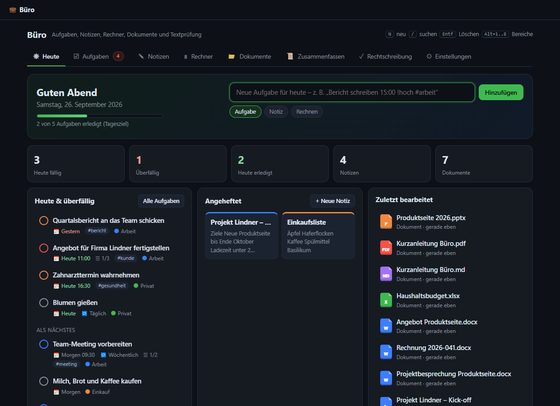Image resolution: width=560 pixels, height=406 pixels.
Task: Click the green Privat dot on Zahnarzttermin
Action: point(136,286)
